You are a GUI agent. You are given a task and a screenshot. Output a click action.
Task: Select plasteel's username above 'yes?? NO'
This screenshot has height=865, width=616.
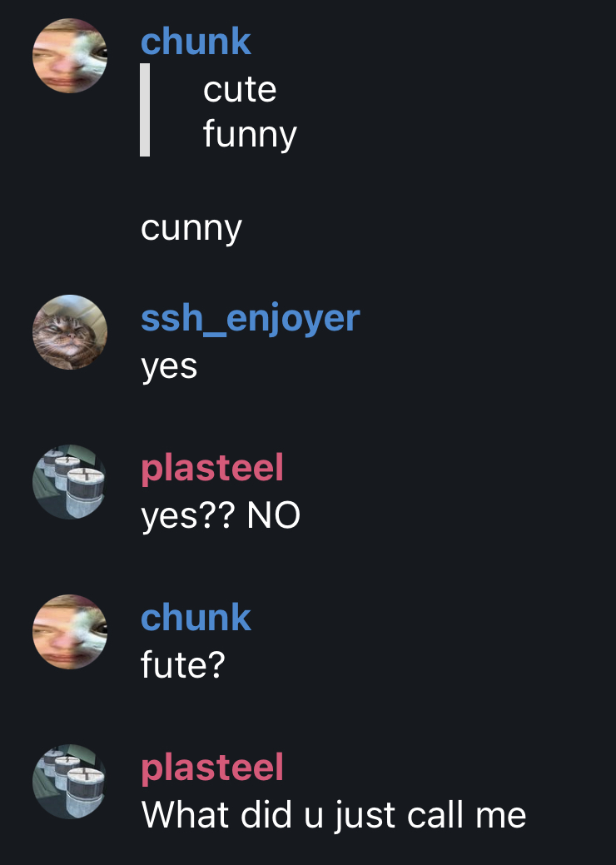point(212,467)
